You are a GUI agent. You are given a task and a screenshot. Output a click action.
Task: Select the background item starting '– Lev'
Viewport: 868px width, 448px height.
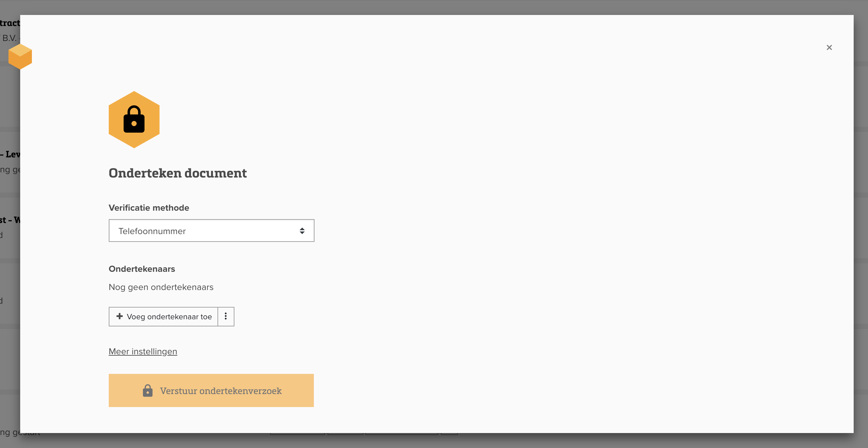click(x=10, y=154)
